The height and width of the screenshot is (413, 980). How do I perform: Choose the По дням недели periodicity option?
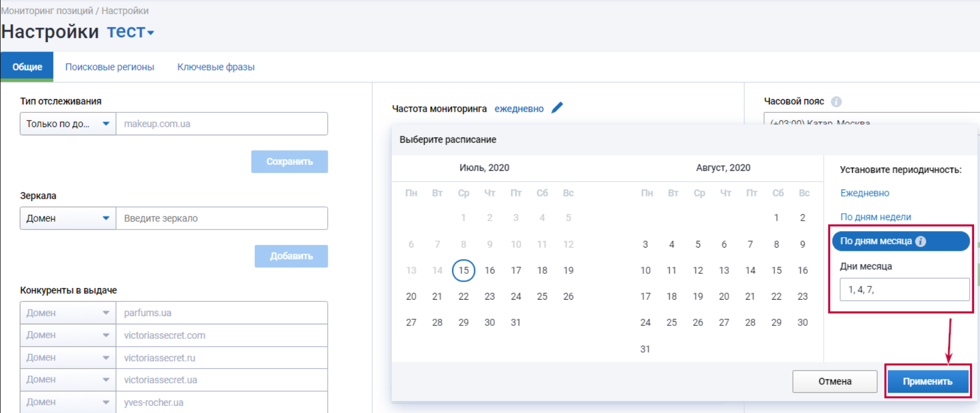coord(875,217)
